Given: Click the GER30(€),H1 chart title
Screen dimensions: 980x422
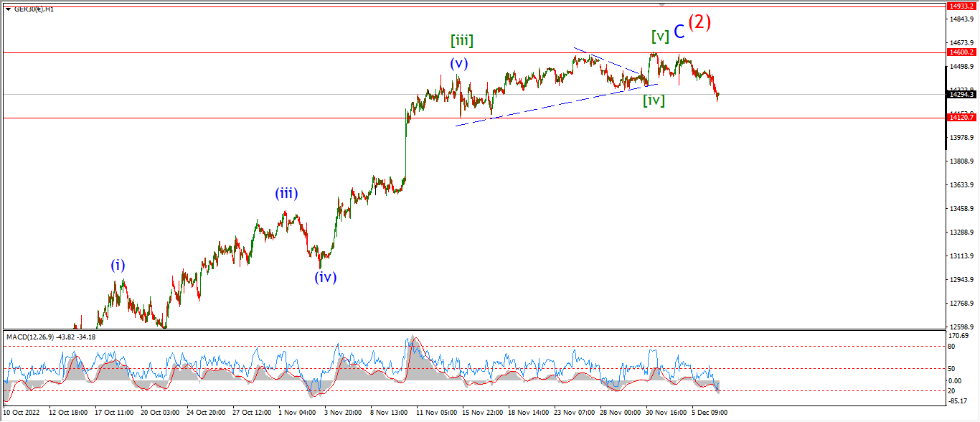Looking at the screenshot, I should coord(35,9).
